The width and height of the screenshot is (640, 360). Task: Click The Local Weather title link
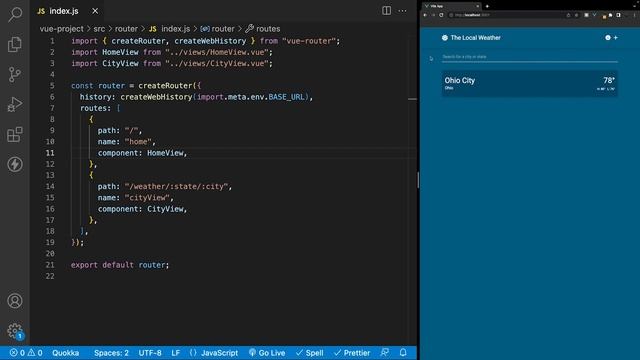476,38
